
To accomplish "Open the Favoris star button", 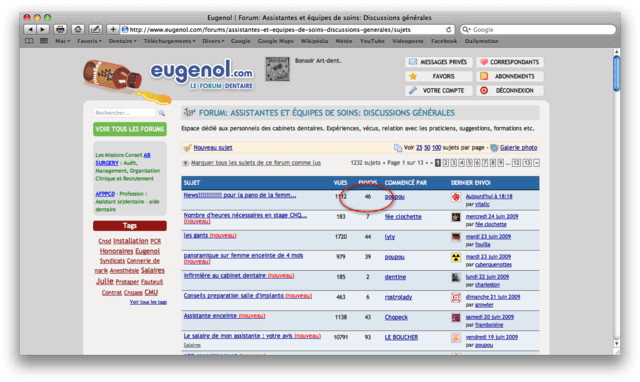I will [x=439, y=76].
